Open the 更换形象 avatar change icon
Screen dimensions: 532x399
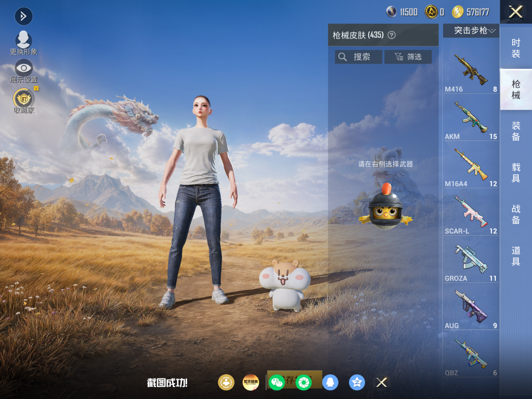coord(24,40)
